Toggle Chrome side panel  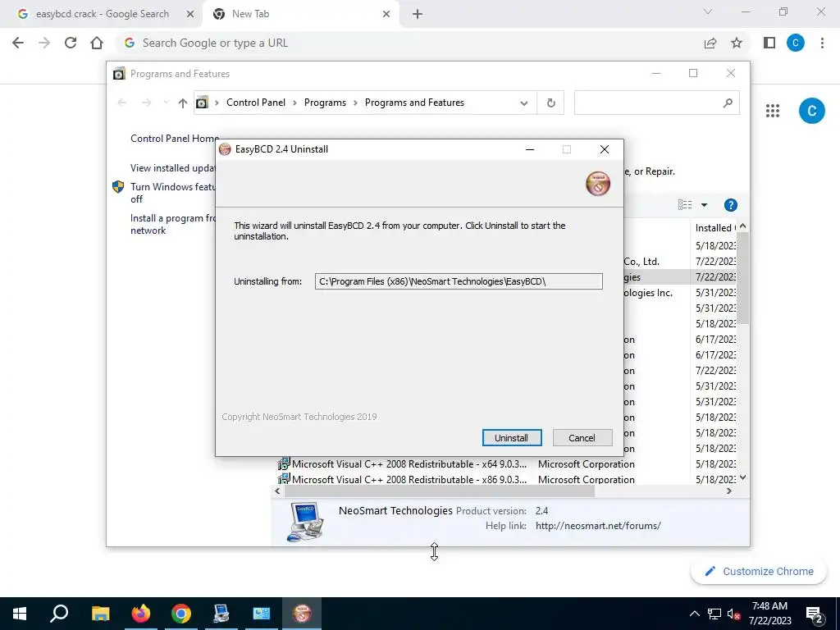769,43
